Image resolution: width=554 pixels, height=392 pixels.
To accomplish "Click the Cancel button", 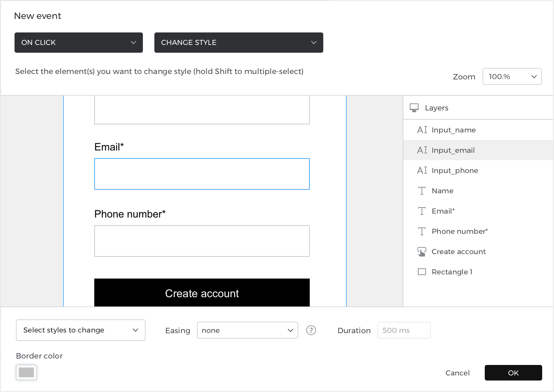I will pyautogui.click(x=457, y=373).
